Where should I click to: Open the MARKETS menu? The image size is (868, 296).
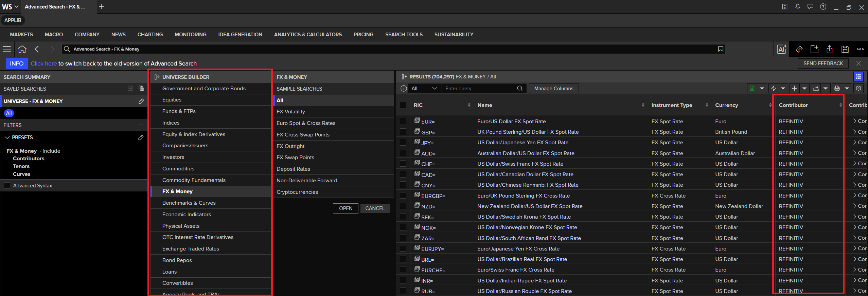(x=21, y=35)
